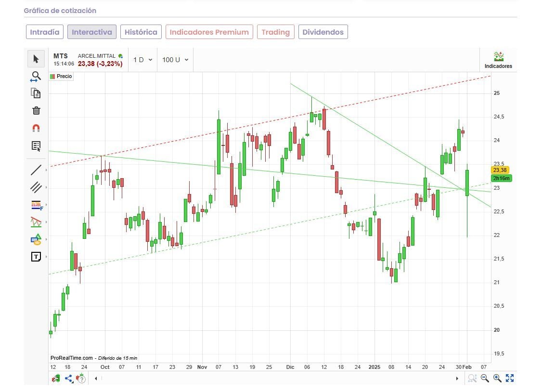Open the Trading tab

tap(275, 32)
